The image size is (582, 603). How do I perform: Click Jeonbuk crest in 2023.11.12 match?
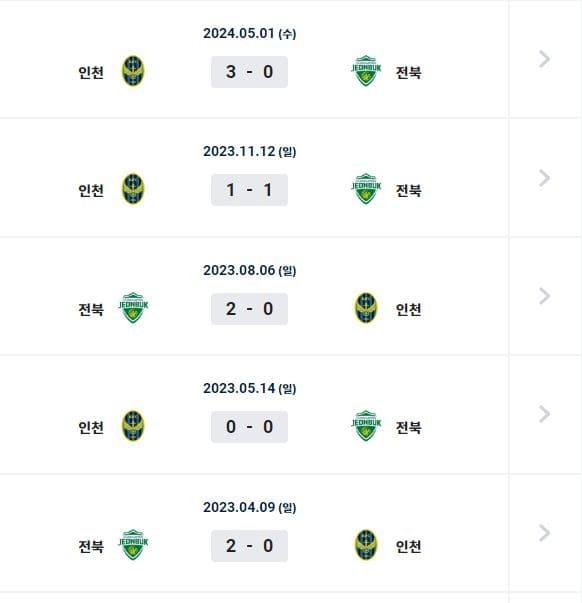[x=366, y=189]
